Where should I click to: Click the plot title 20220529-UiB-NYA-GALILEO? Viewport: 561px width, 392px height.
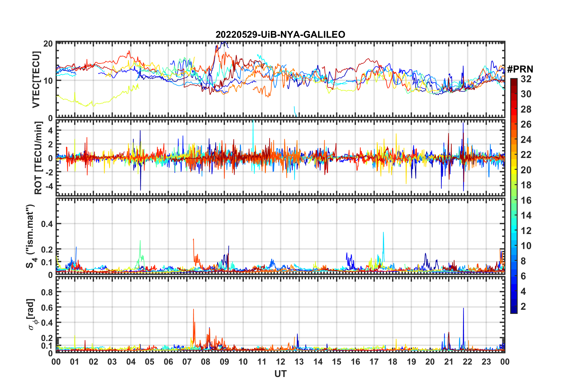[280, 35]
